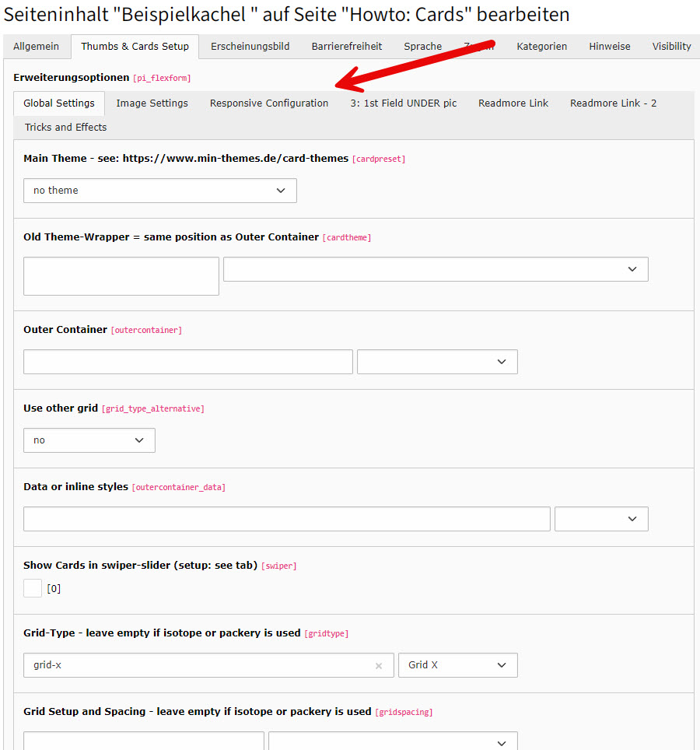Open the Grid X type dropdown
The width and height of the screenshot is (700, 750).
(457, 665)
